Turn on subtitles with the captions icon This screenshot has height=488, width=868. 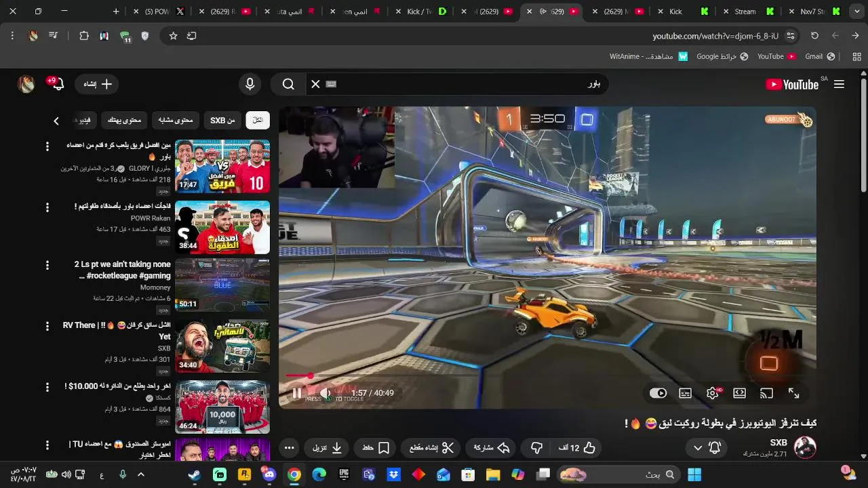[x=686, y=393]
